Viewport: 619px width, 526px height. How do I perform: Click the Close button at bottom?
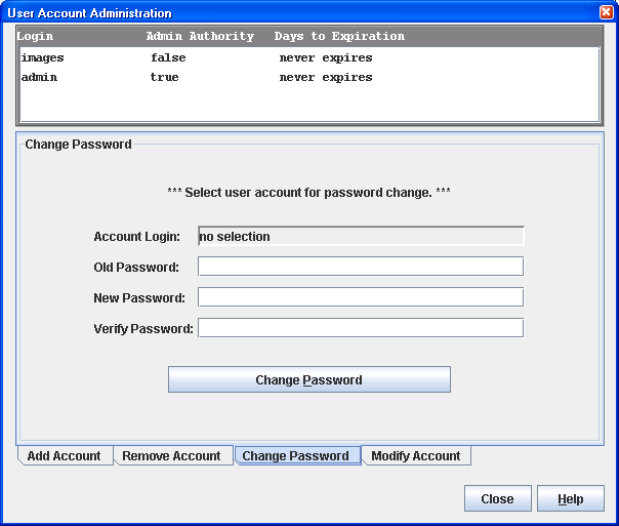497,499
